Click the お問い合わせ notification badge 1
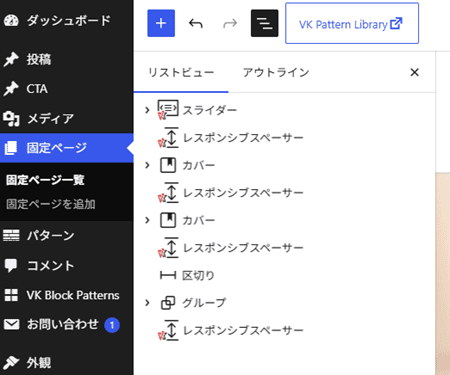Viewport: 450px width, 375px height. [x=112, y=325]
